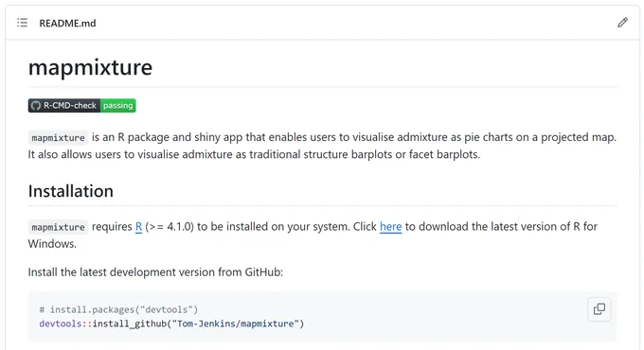This screenshot has width=644, height=350.
Task: Click the word 'Windows.' in Installation paragraph
Action: (x=52, y=244)
